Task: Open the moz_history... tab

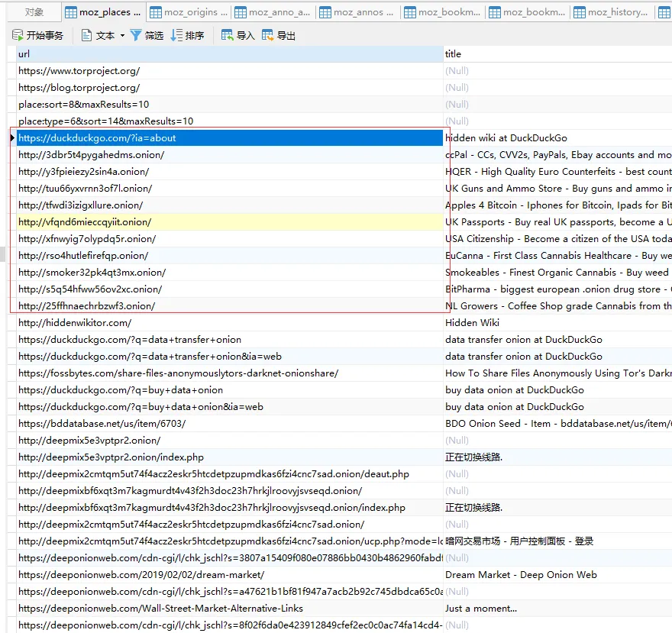Action: (x=612, y=12)
